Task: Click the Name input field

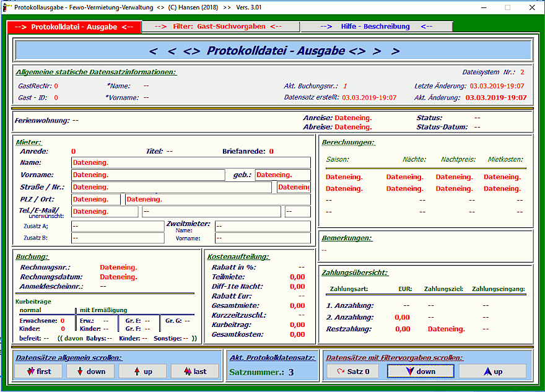Action: [191, 163]
